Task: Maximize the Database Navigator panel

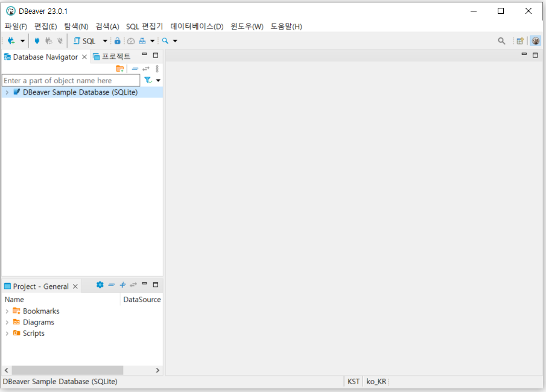Action: [x=156, y=55]
